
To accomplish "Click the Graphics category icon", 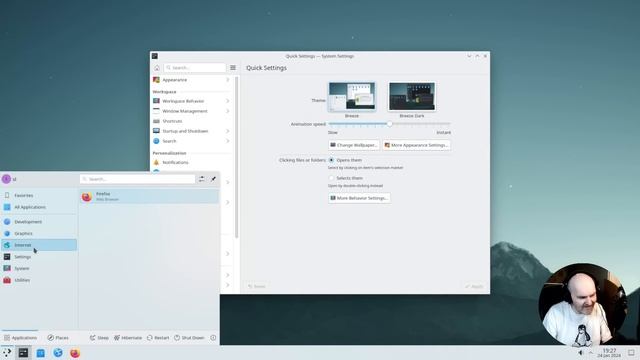I will point(7,233).
